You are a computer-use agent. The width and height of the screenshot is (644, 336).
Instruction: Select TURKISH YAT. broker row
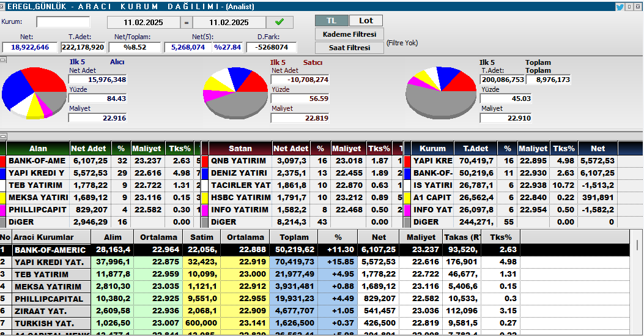coord(314,323)
